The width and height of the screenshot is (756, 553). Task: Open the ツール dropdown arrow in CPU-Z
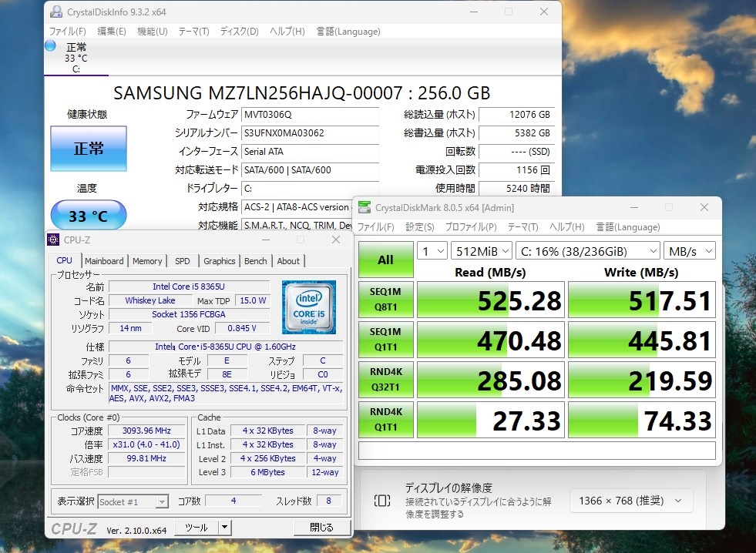[x=225, y=528]
